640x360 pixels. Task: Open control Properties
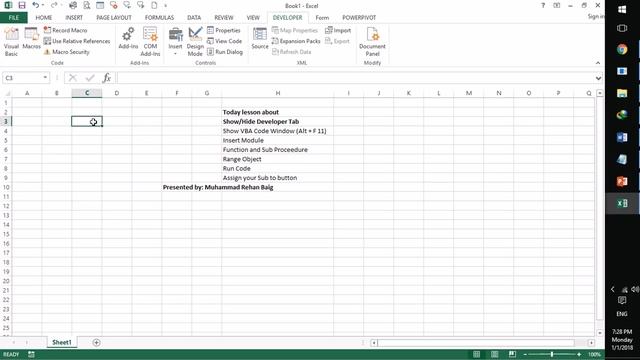click(224, 30)
